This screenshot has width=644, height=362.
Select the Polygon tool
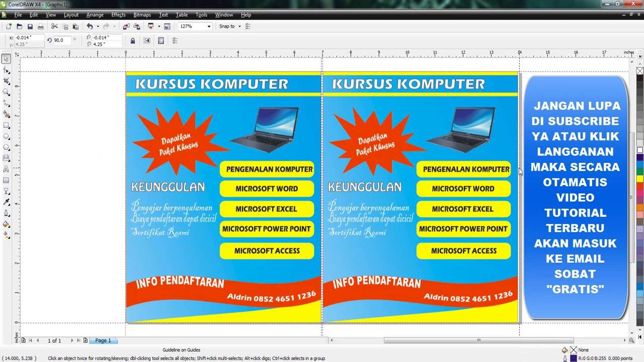point(6,147)
